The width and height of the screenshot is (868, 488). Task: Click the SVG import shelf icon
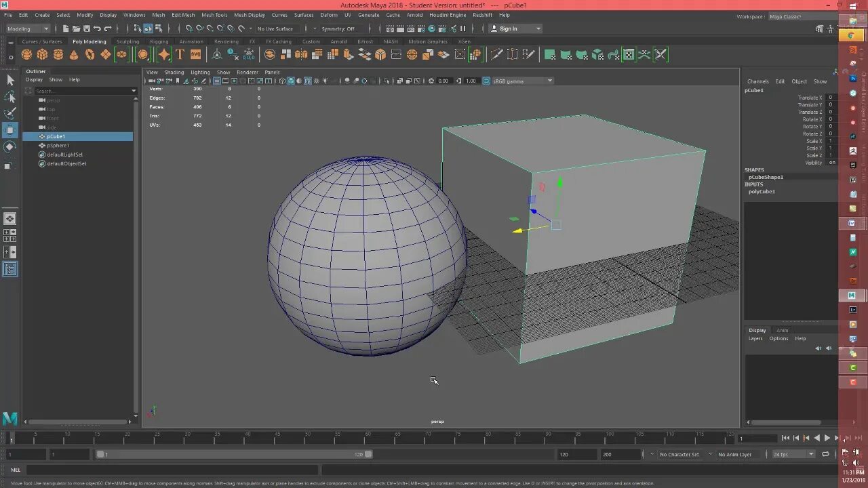click(195, 54)
